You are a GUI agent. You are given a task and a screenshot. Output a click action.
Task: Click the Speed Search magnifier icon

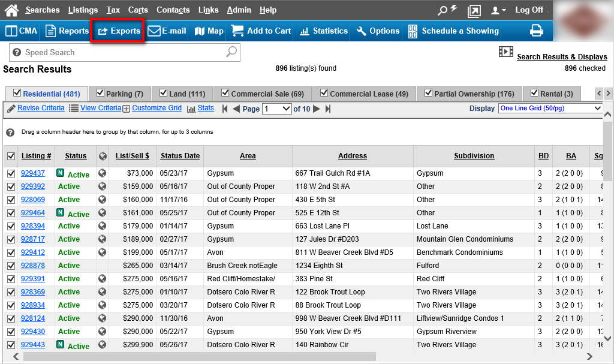231,52
